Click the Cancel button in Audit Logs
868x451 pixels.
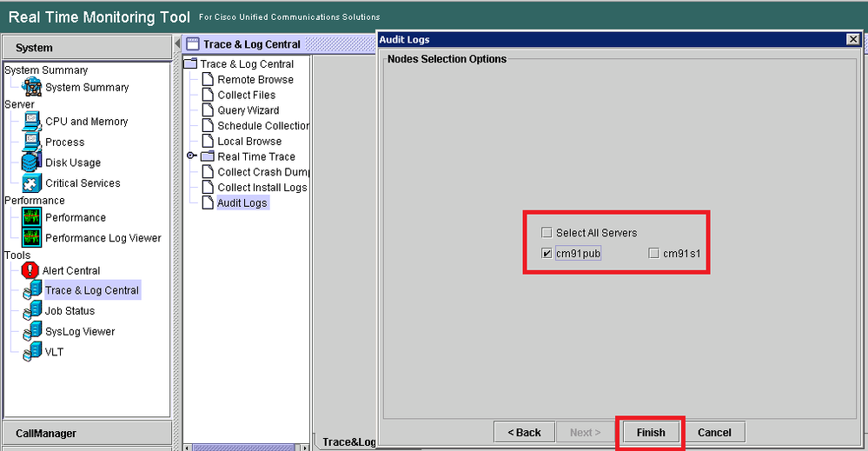tap(714, 432)
